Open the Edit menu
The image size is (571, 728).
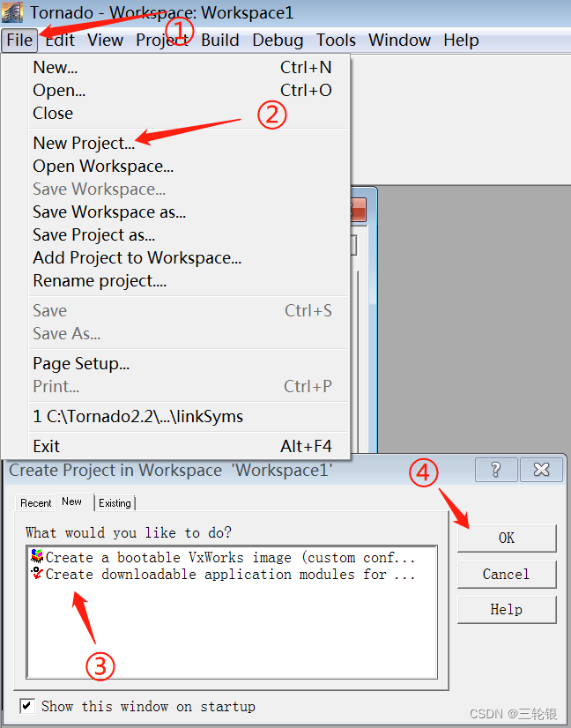pos(60,41)
